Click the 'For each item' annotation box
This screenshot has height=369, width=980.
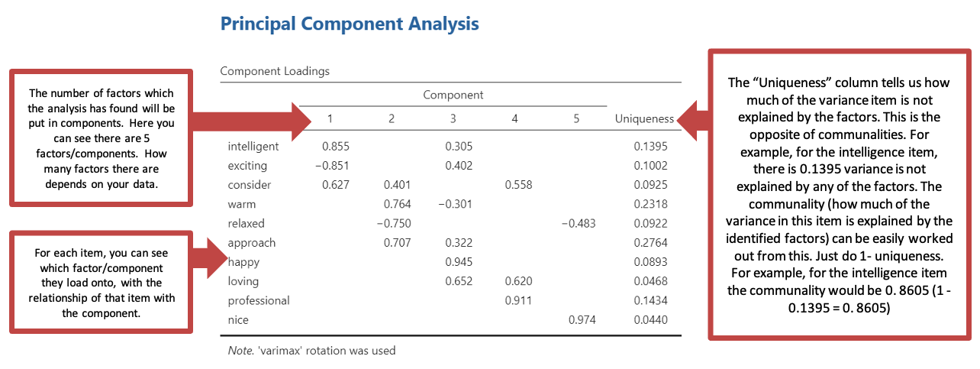[101, 283]
